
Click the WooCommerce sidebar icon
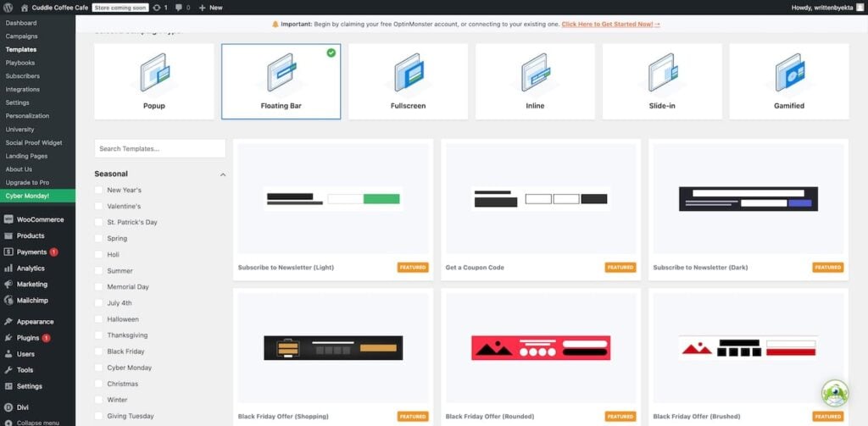(8, 219)
